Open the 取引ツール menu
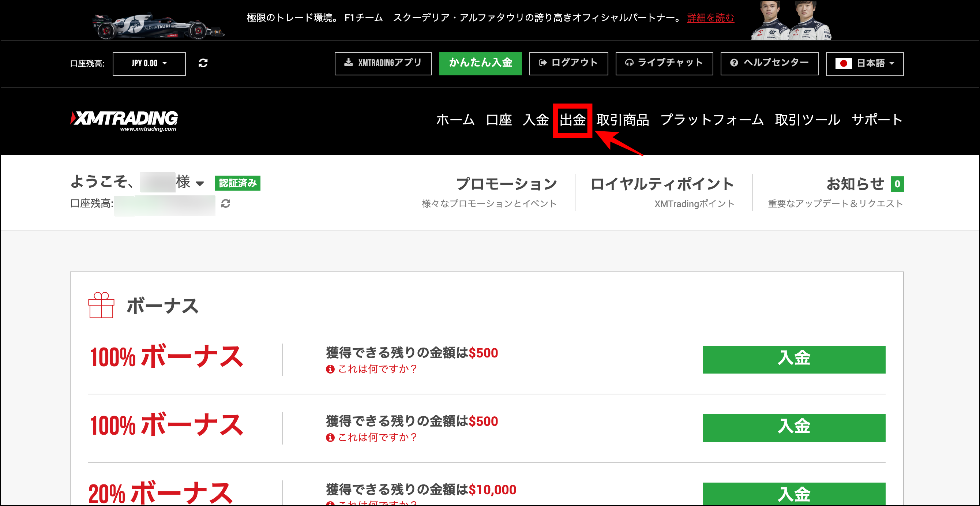This screenshot has width=980, height=506. click(807, 120)
